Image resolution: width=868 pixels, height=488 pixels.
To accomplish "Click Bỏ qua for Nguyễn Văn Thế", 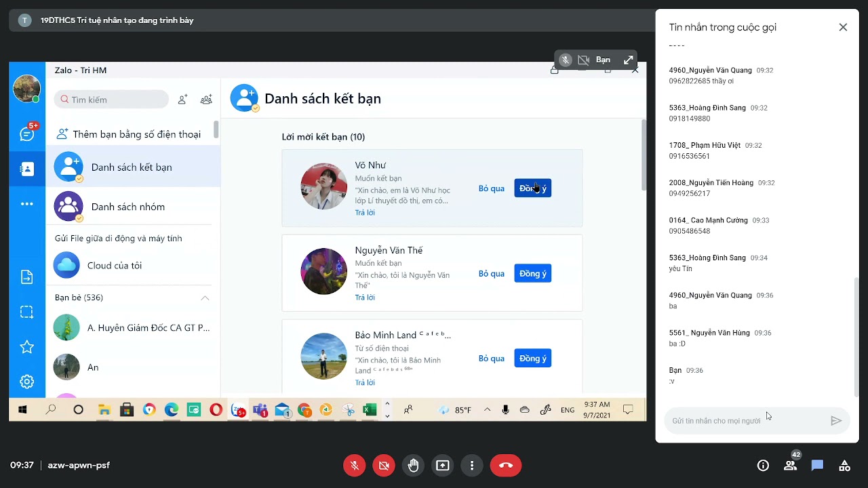I will tap(492, 274).
